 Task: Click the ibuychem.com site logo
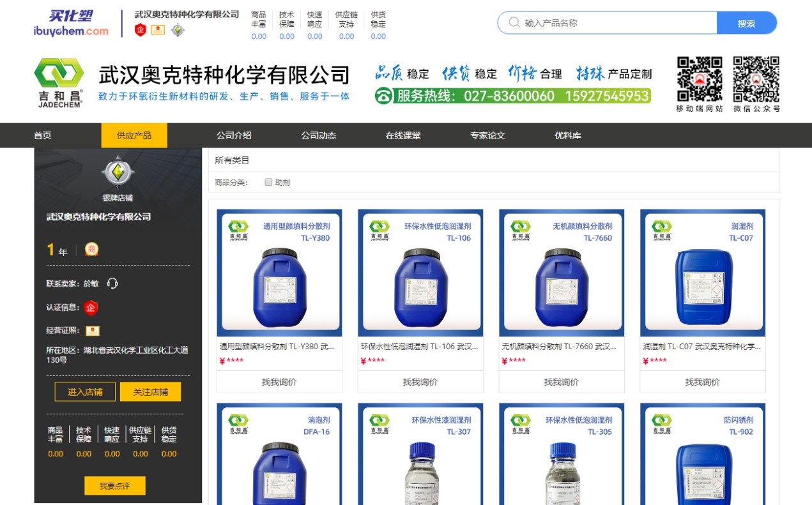pos(71,24)
